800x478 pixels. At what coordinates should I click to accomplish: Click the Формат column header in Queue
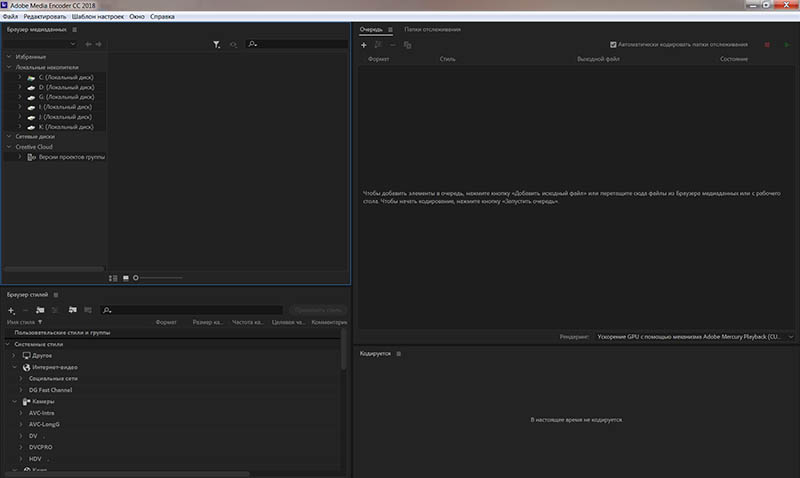(379, 59)
